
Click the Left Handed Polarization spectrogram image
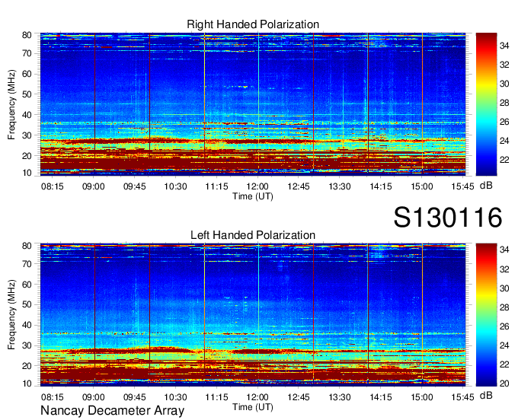pos(253,315)
